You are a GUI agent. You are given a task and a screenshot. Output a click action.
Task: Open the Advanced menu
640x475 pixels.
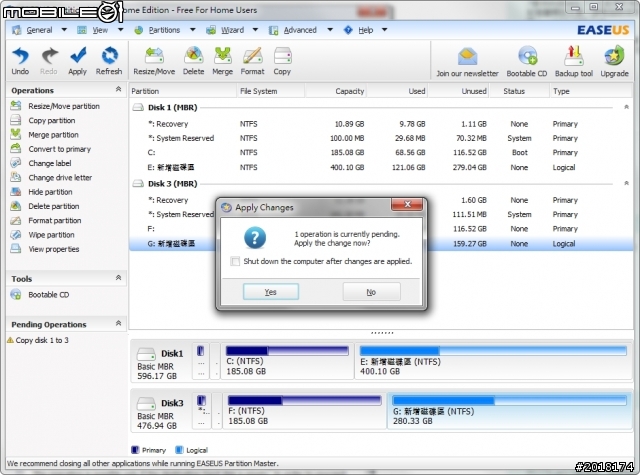[x=300, y=30]
